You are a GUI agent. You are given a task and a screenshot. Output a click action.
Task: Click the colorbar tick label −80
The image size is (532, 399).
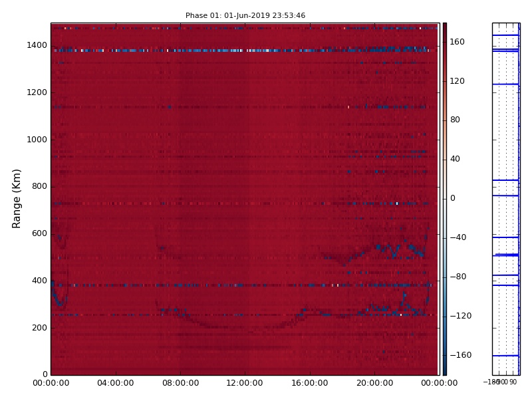click(458, 277)
